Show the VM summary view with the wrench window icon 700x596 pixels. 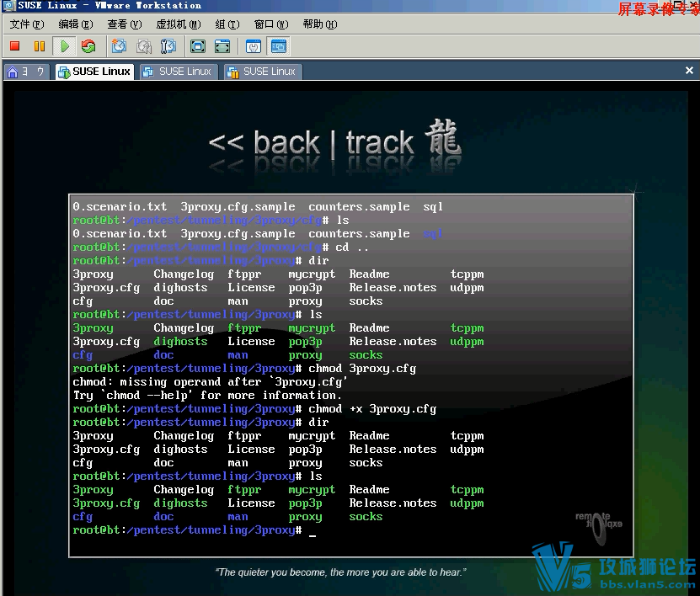click(254, 46)
